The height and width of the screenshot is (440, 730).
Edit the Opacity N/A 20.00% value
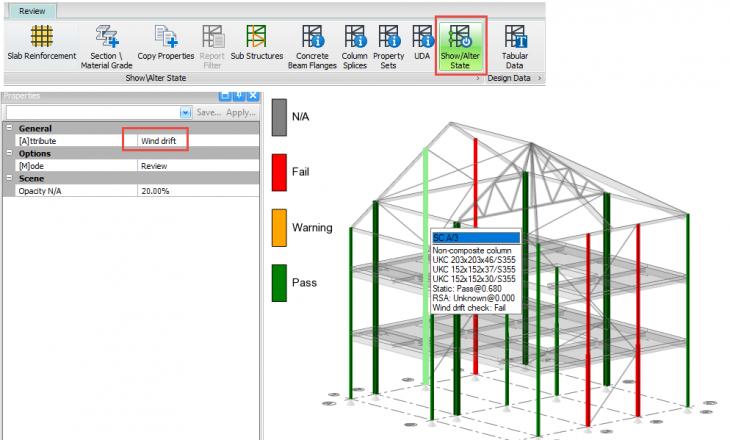coord(197,190)
